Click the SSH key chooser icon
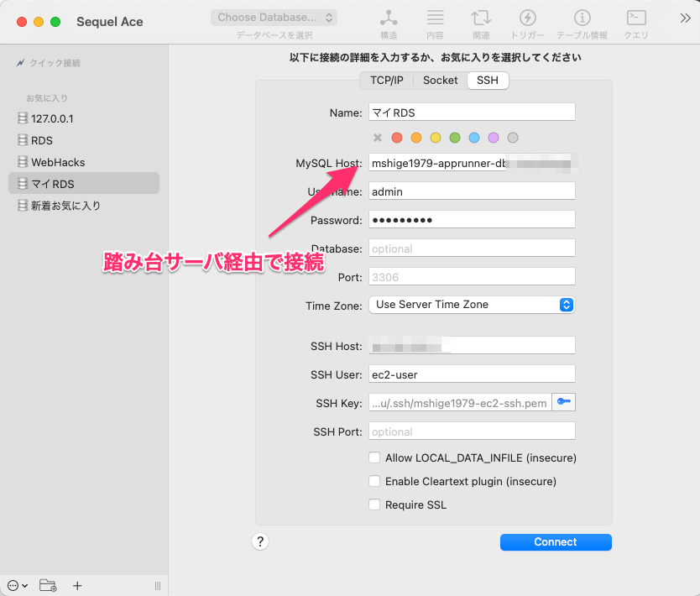 pos(564,402)
